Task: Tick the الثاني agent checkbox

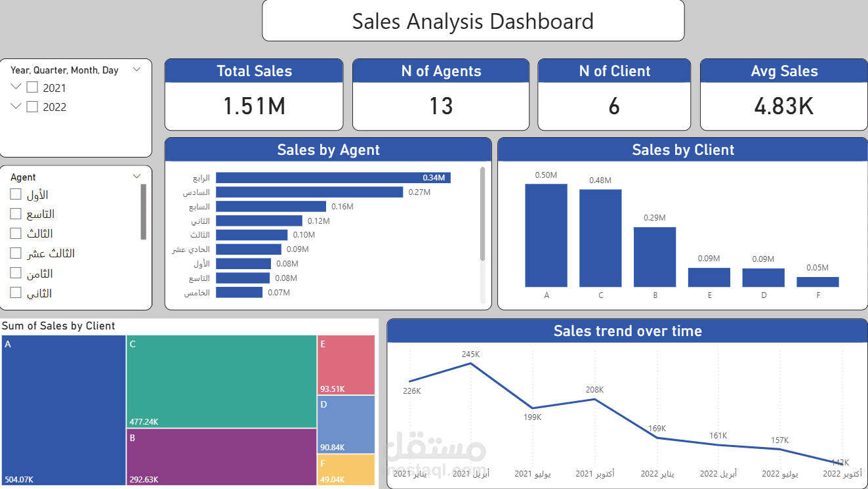Action: pyautogui.click(x=16, y=293)
